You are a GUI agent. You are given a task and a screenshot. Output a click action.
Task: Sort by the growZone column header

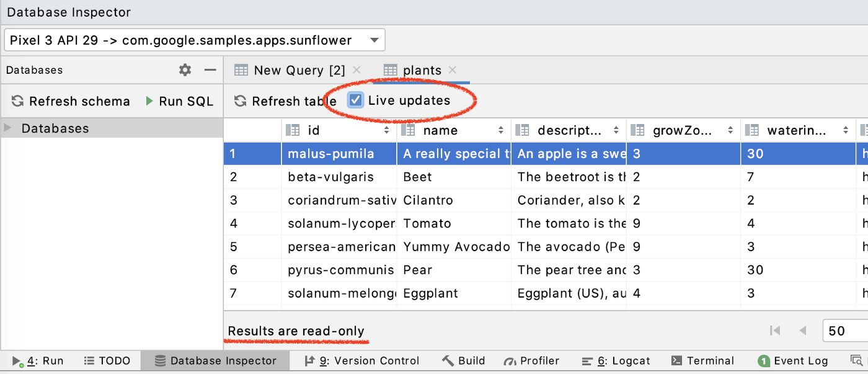point(683,130)
